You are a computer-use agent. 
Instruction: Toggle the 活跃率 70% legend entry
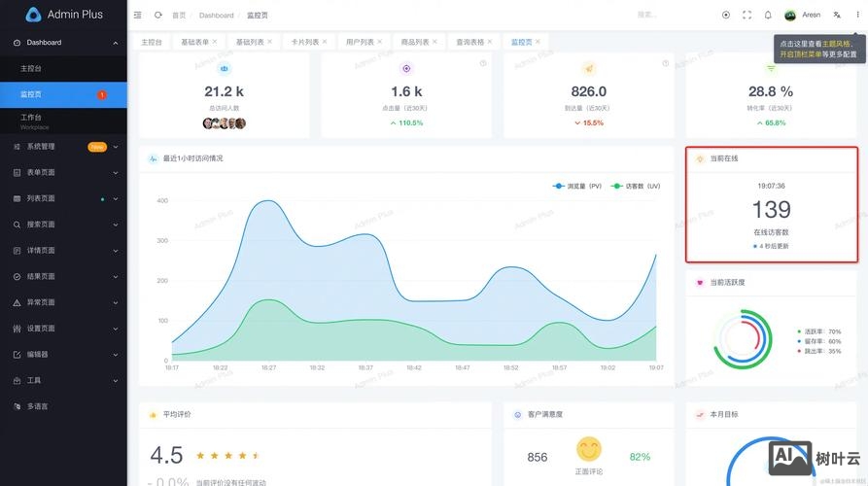818,331
